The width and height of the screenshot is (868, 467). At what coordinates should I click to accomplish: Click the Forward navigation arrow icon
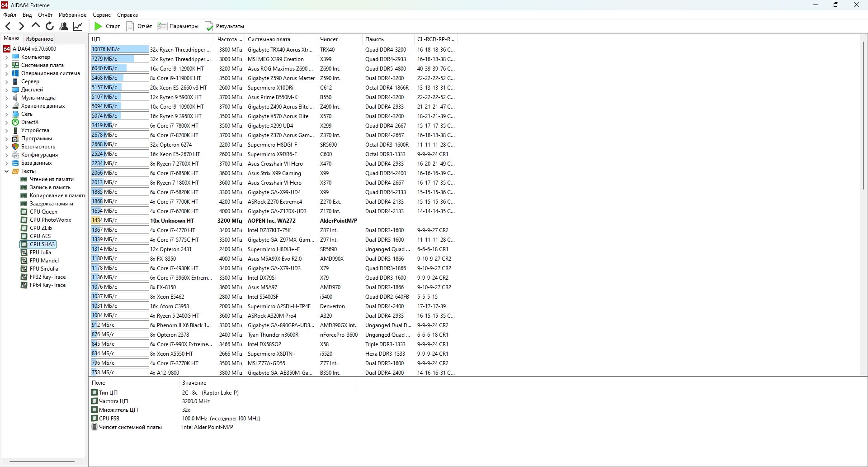click(21, 26)
